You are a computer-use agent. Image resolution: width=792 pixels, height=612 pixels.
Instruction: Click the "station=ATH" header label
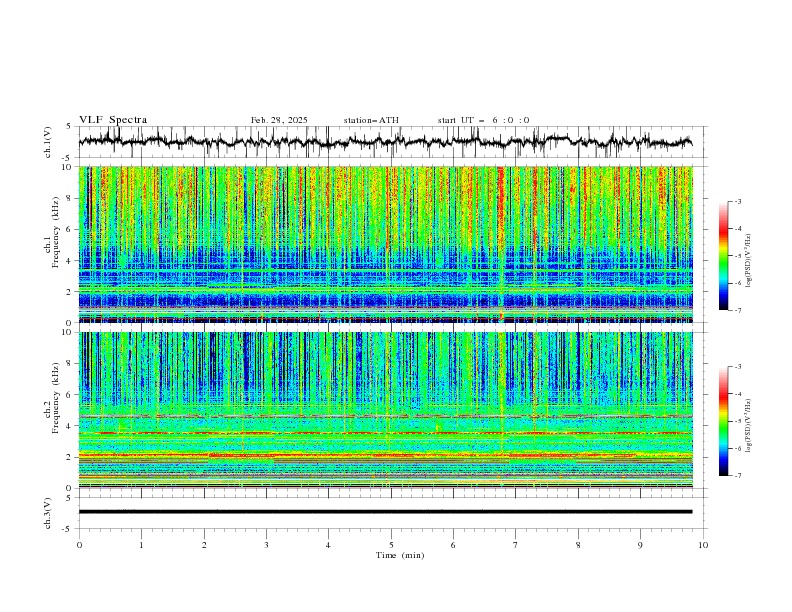click(x=371, y=120)
